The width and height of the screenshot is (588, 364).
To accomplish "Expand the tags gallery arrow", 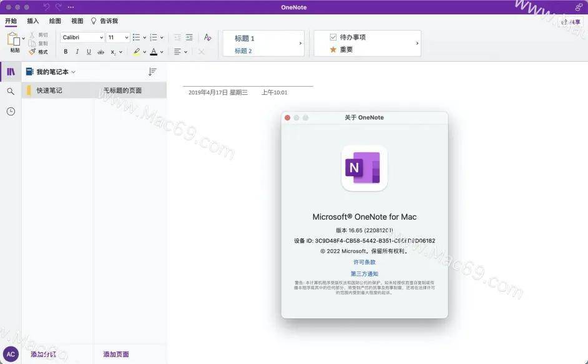I will pos(418,44).
